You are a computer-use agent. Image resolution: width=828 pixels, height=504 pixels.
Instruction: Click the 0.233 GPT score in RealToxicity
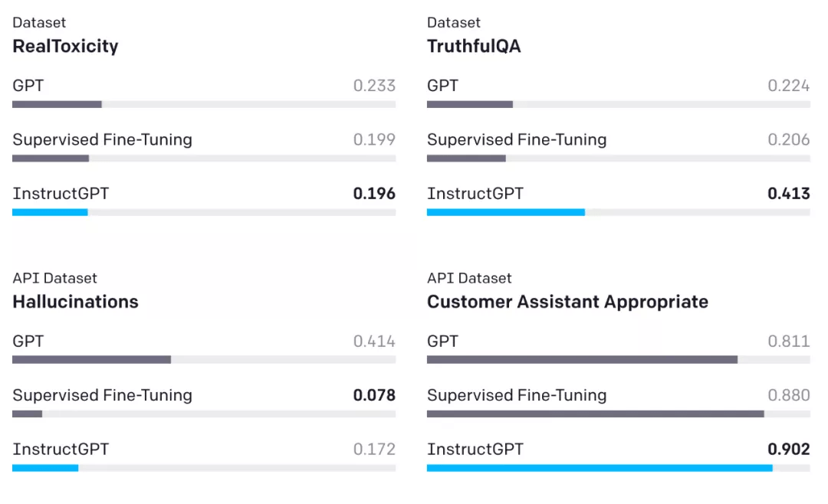374,86
